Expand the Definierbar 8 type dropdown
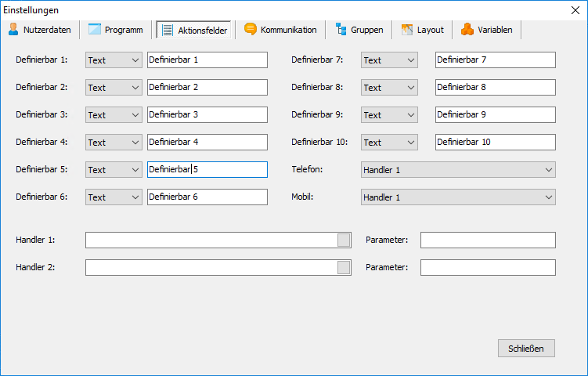 pos(389,88)
